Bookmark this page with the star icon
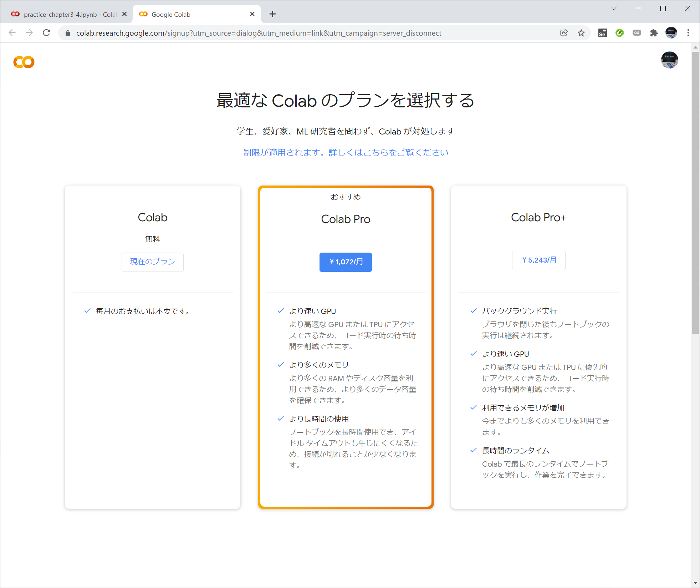The height and width of the screenshot is (588, 700). coord(581,33)
